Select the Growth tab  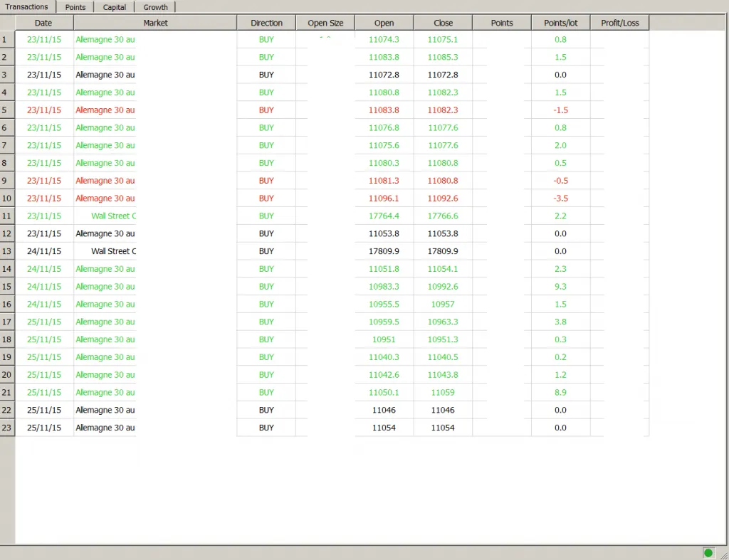click(x=155, y=7)
